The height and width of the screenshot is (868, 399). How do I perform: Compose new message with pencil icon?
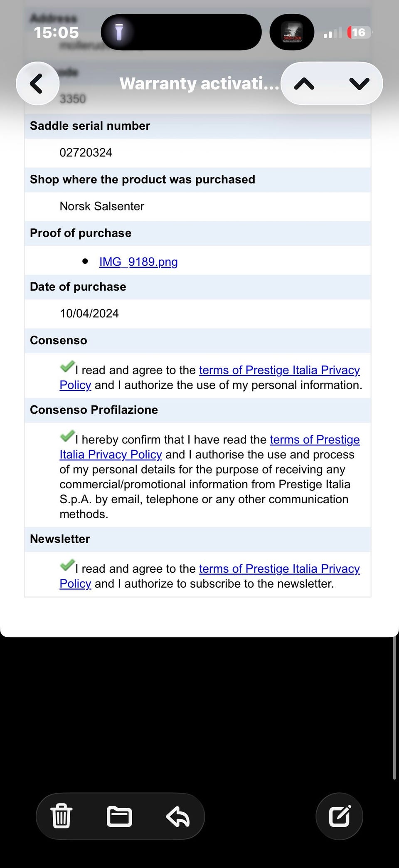[x=340, y=816]
